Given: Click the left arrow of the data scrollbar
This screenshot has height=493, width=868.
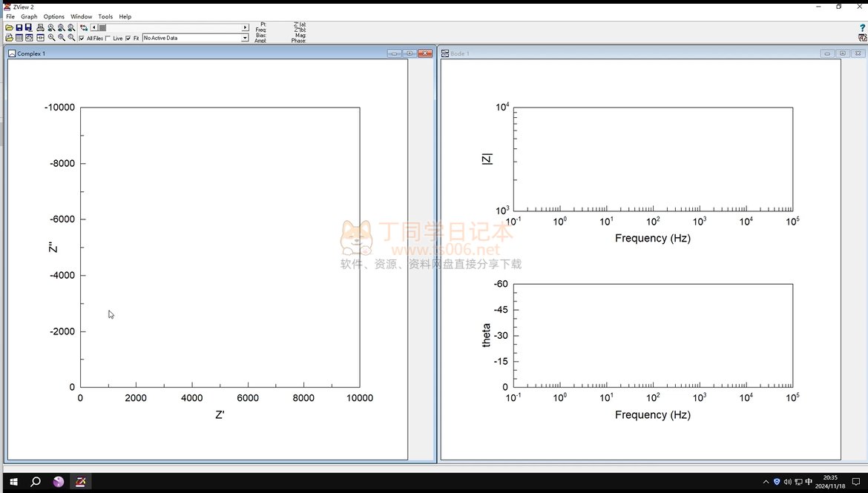Looking at the screenshot, I should click(x=93, y=27).
